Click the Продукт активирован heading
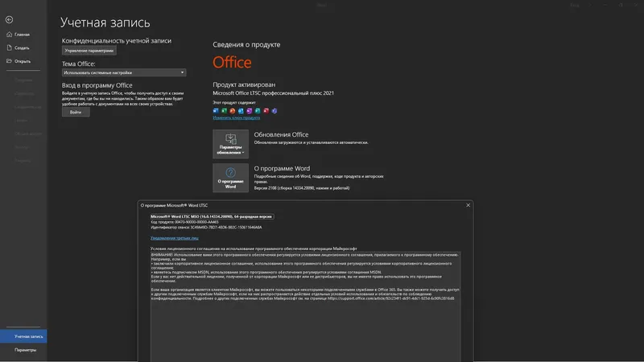 (244, 84)
